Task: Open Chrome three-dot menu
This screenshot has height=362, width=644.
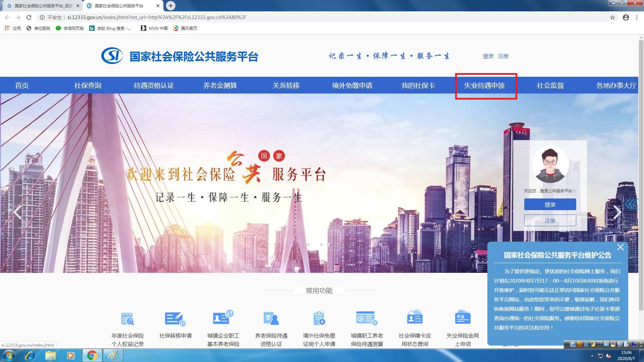Action: pyautogui.click(x=637, y=17)
